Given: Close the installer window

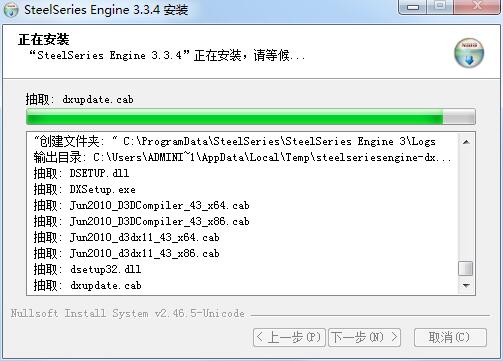Looking at the screenshot, I should 477,6.
